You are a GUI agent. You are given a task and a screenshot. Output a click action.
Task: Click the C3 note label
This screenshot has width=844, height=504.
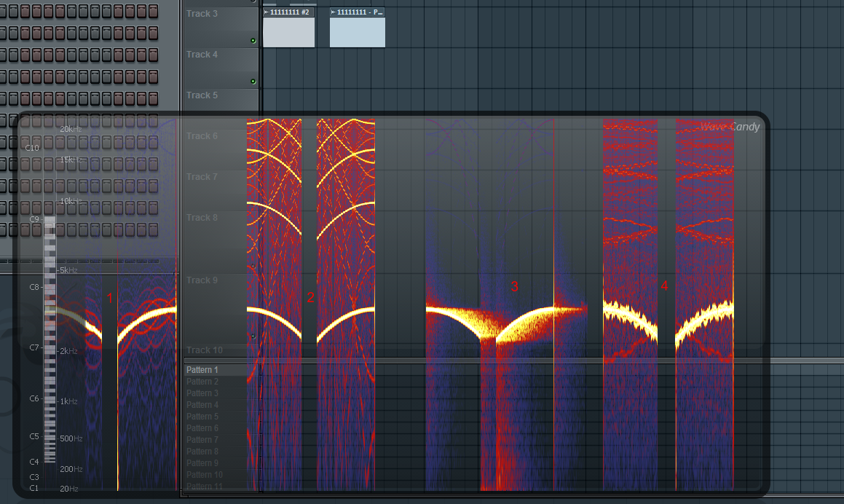click(34, 477)
